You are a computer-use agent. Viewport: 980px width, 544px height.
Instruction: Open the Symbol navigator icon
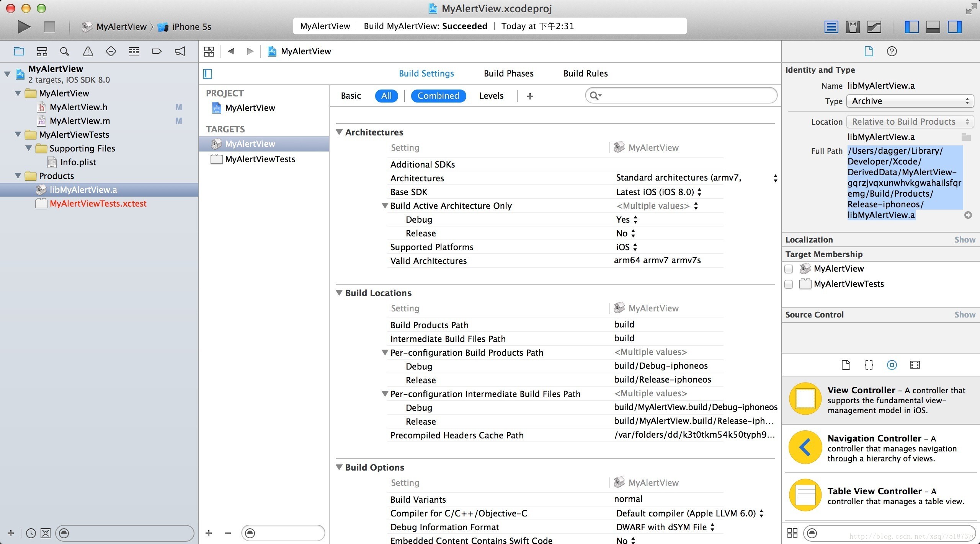(x=42, y=51)
